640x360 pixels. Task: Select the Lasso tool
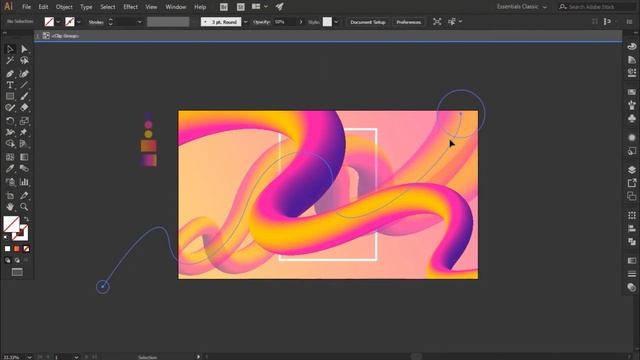click(24, 61)
